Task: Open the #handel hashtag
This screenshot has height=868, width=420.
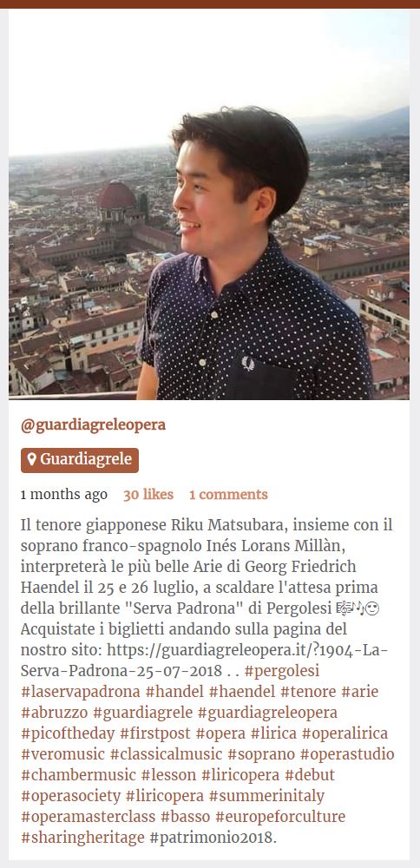Action: click(x=174, y=692)
